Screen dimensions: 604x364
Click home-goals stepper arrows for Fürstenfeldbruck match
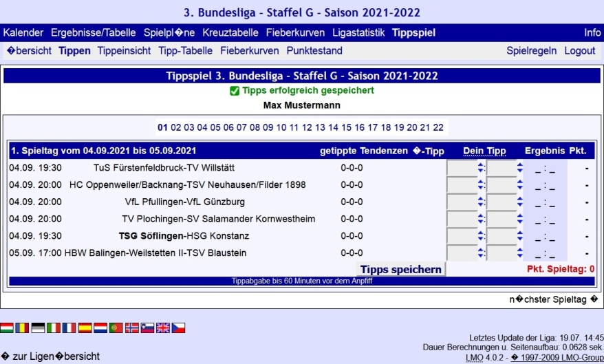coord(479,167)
